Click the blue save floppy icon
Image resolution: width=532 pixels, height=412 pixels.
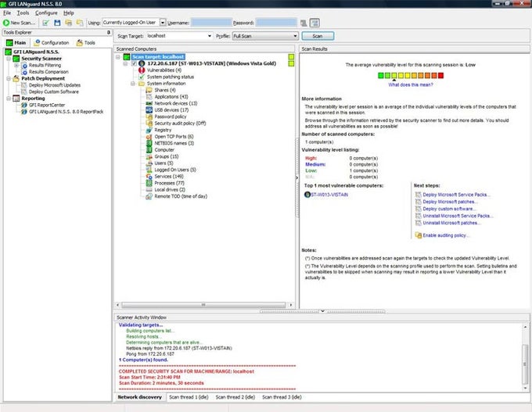[57, 23]
